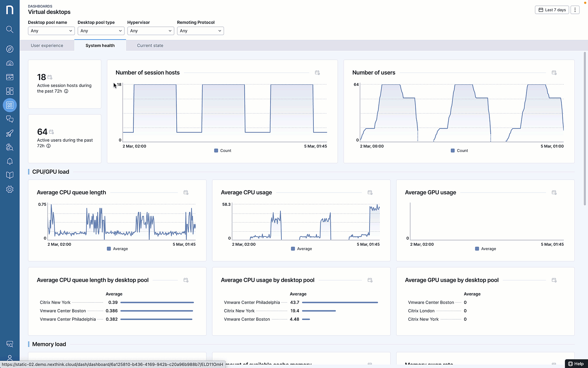Click the rocket icon in sidebar
Image resolution: width=588 pixels, height=368 pixels.
[x=10, y=133]
